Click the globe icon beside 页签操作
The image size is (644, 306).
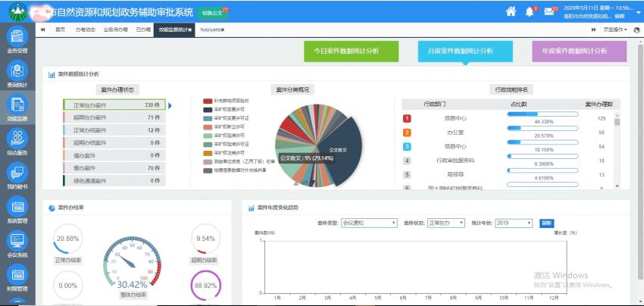tap(637, 30)
